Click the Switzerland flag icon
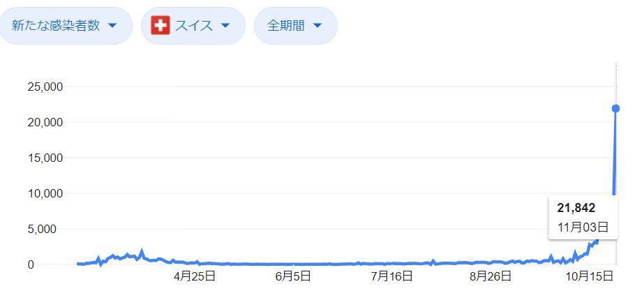Screen dimensions: 644x300 160,26
